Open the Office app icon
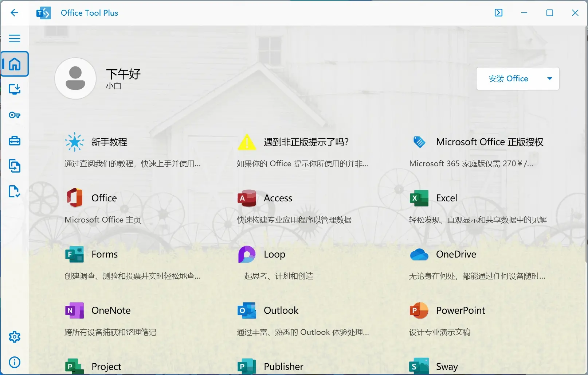The height and width of the screenshot is (375, 588). [74, 198]
